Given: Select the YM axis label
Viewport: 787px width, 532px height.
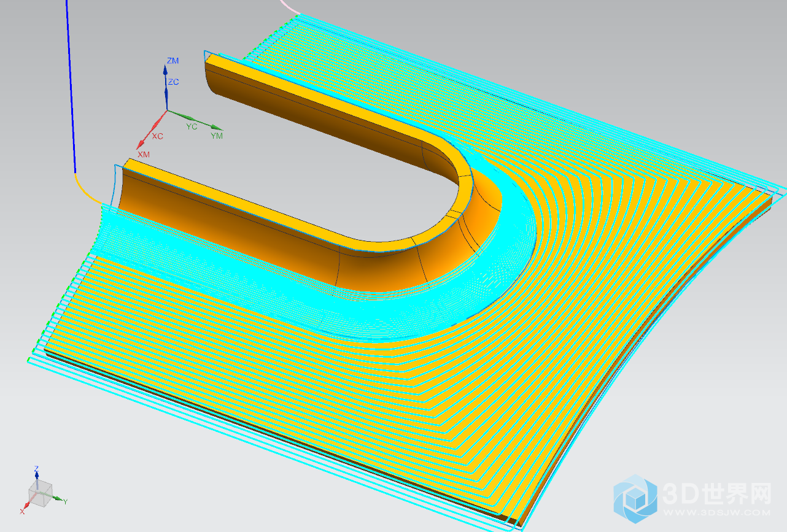Looking at the screenshot, I should coord(217,135).
